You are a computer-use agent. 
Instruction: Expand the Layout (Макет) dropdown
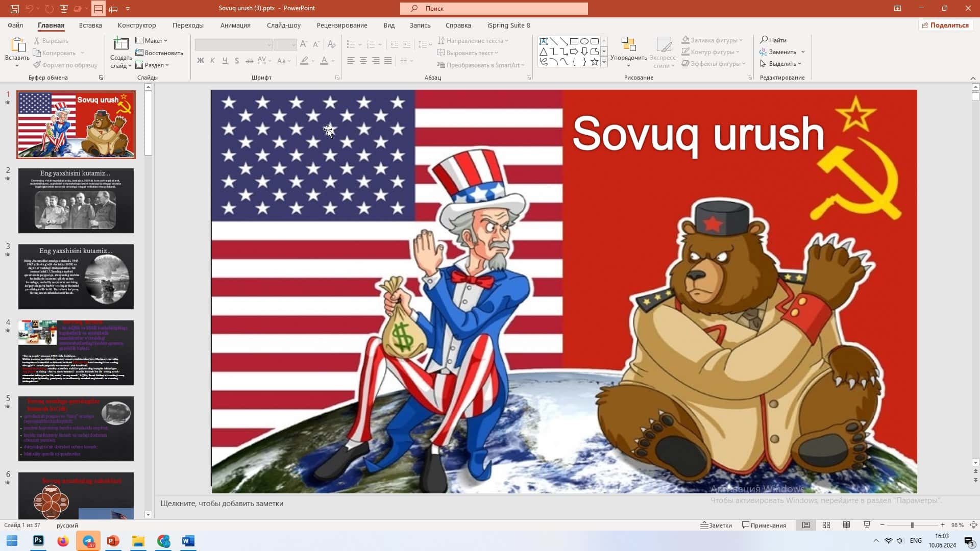coord(152,40)
